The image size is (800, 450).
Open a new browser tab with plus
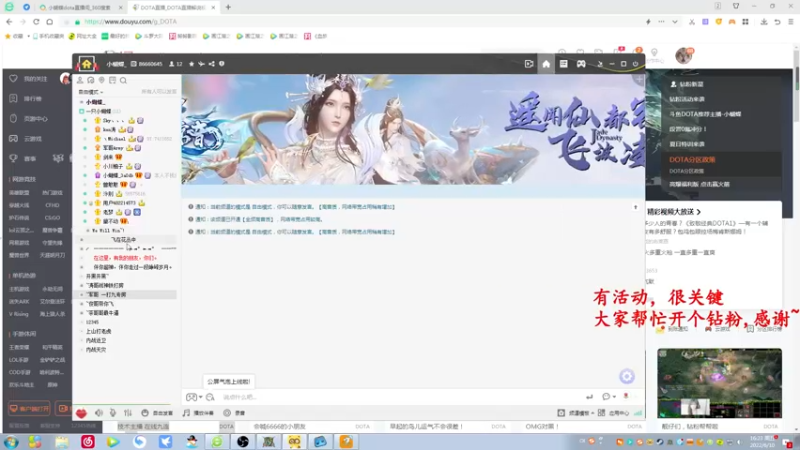click(x=228, y=8)
